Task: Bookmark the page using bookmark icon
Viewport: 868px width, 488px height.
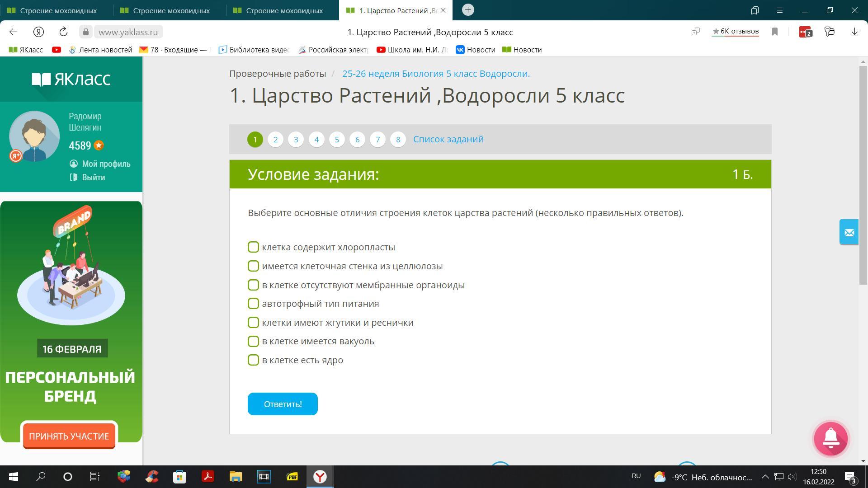Action: pyautogui.click(x=774, y=32)
